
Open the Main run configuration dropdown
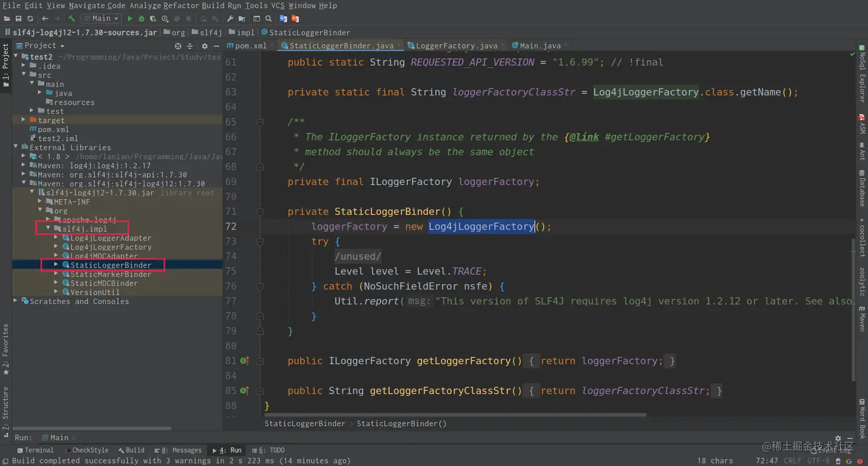coord(101,19)
